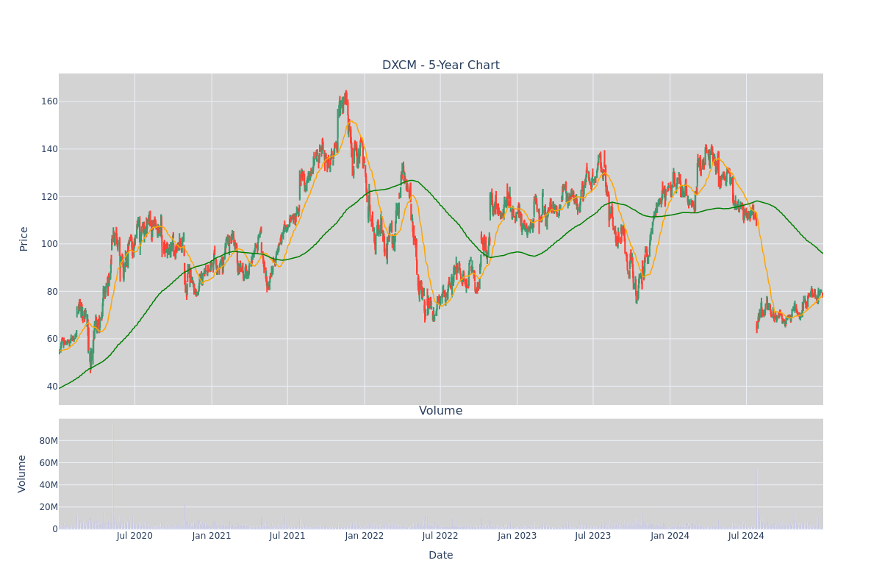Image resolution: width=882 pixels, height=588 pixels.
Task: Select the "Jan 2022" date tick label
Action: point(365,536)
